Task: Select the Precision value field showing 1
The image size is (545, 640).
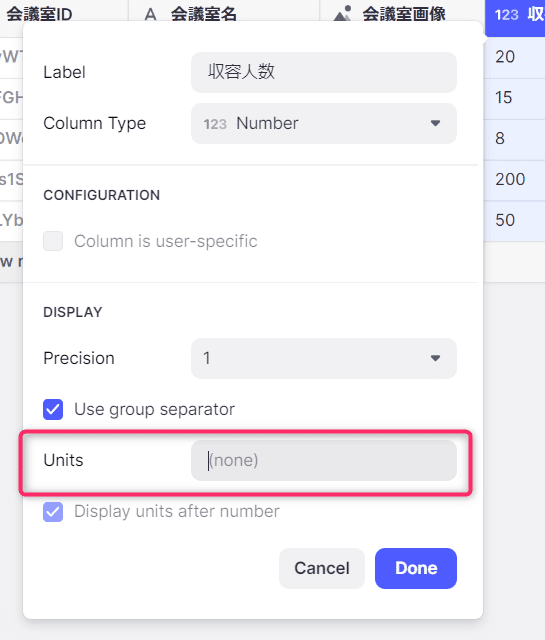Action: point(324,358)
